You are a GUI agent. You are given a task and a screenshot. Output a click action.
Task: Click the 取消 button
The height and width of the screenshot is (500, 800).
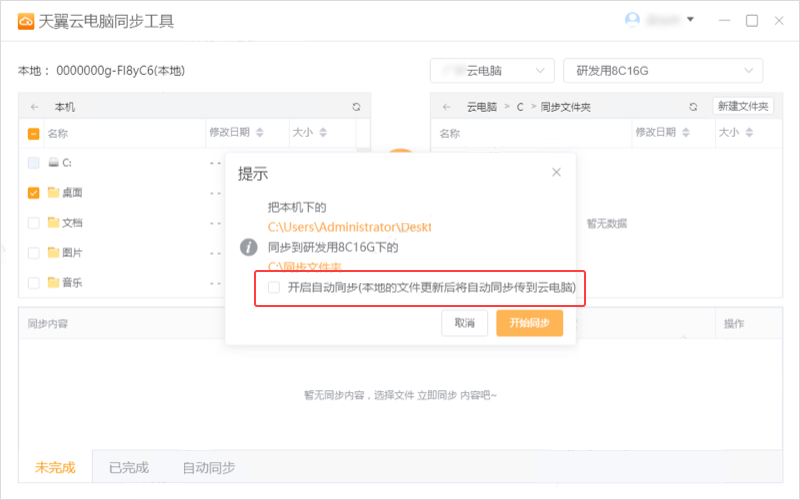click(464, 323)
